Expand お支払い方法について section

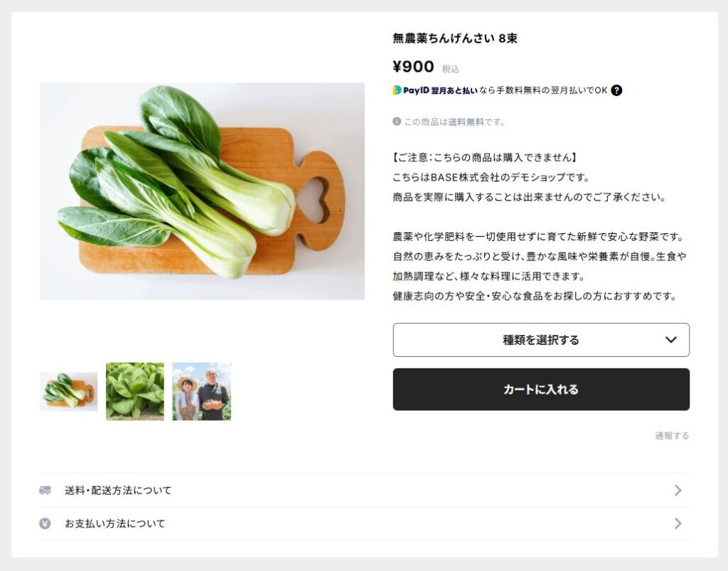365,523
